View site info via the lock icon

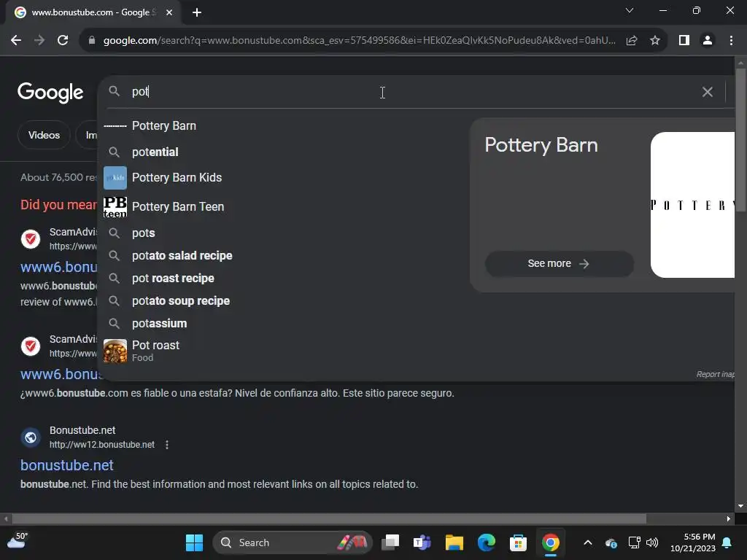tap(92, 41)
